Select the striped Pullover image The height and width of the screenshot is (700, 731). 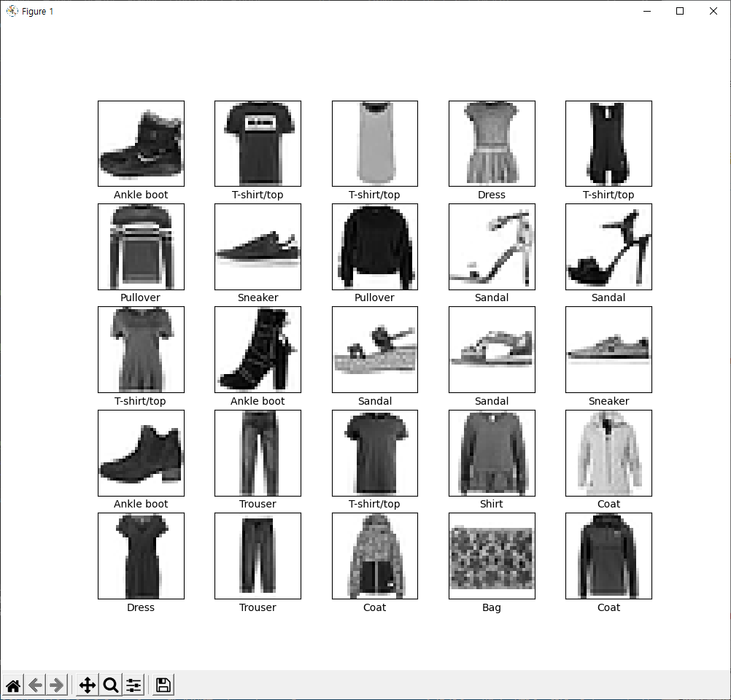142,246
